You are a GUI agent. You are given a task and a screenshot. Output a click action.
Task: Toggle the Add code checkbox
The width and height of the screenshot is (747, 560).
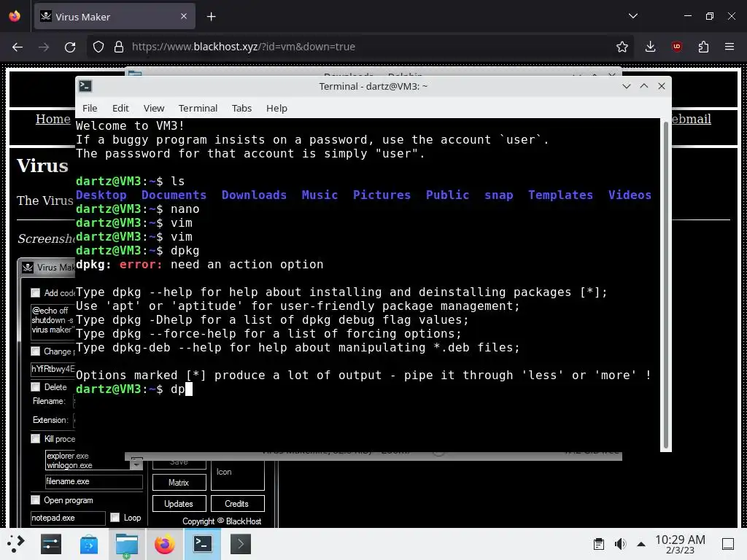click(35, 292)
